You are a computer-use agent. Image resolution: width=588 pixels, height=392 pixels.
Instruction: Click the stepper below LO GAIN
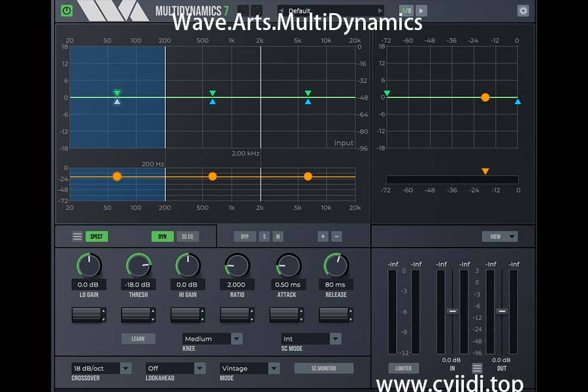(89, 315)
